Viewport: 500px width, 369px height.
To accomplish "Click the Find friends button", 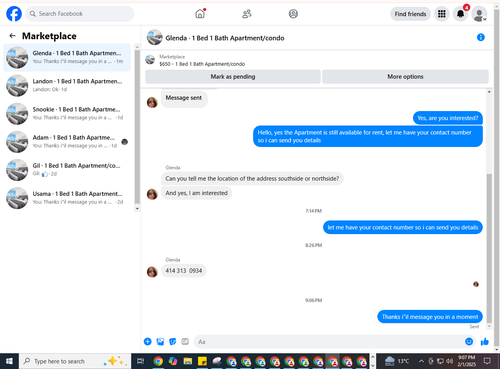I will click(x=410, y=14).
